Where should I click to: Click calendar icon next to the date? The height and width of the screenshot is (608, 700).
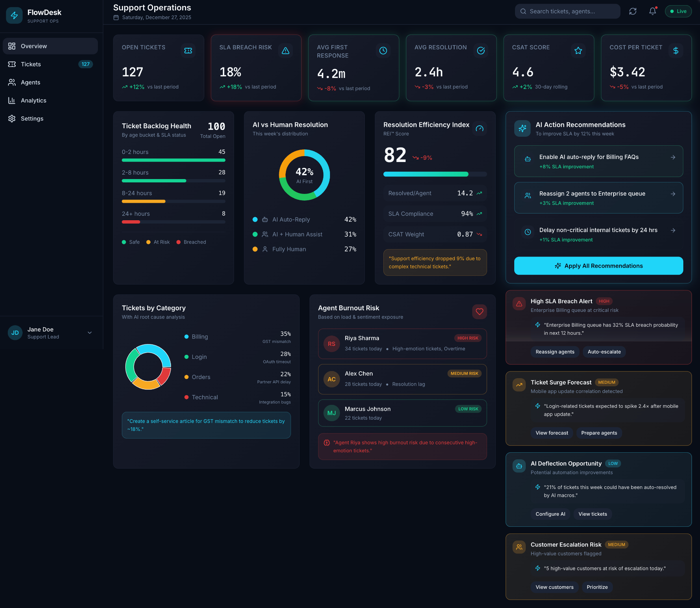(x=116, y=17)
